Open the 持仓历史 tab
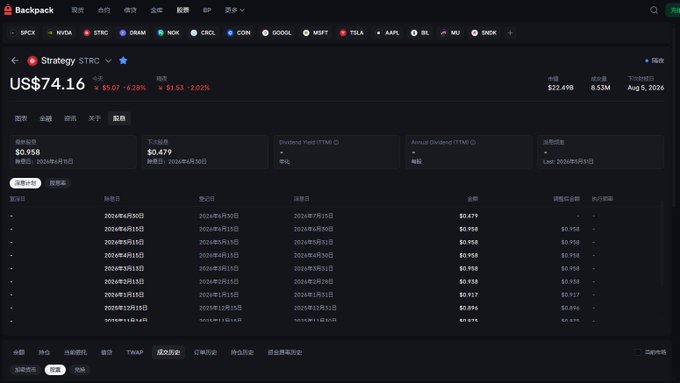Image resolution: width=680 pixels, height=383 pixels. 242,352
